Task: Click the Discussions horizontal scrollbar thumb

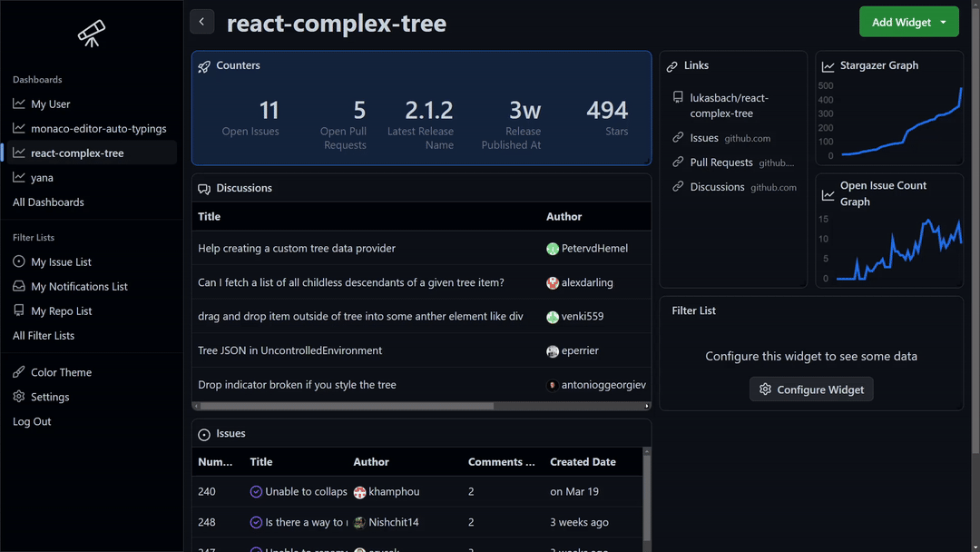Action: tap(347, 406)
